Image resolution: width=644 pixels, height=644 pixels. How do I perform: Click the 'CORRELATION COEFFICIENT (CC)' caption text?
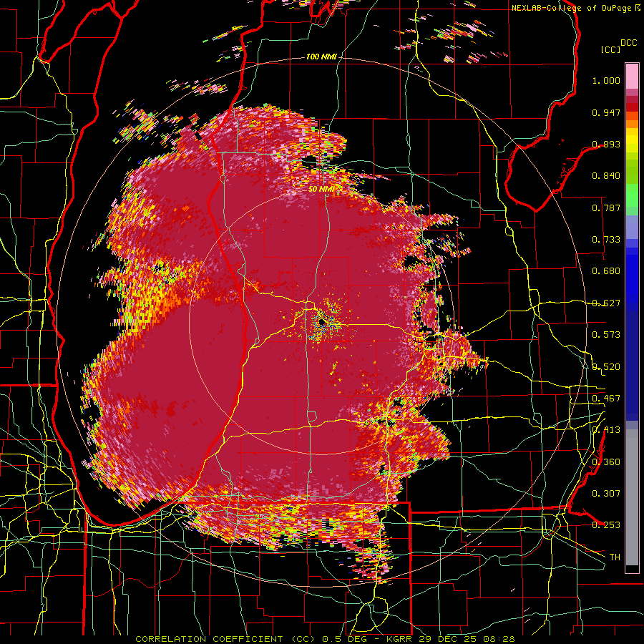tap(225, 639)
